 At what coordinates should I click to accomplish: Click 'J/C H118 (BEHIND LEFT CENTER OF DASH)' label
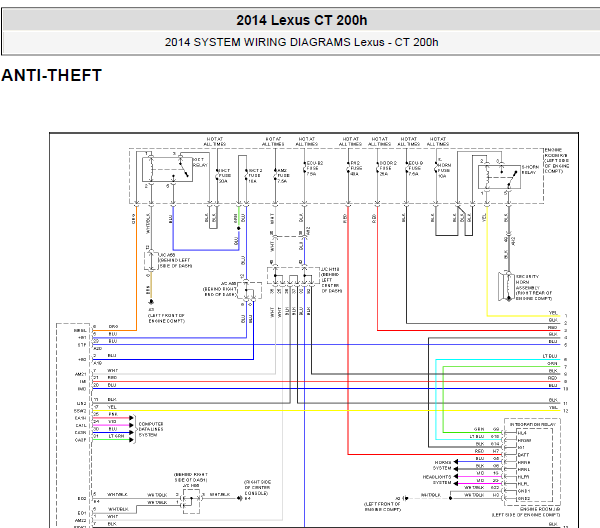pyautogui.click(x=331, y=280)
